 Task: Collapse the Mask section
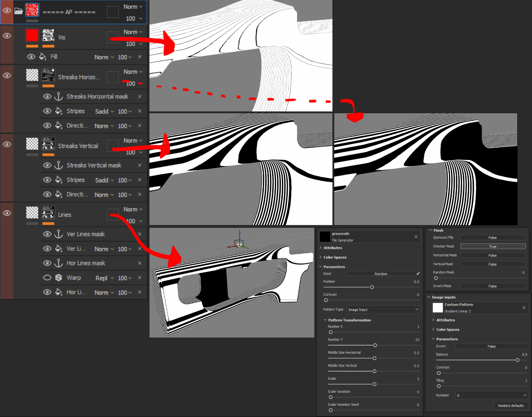(x=430, y=230)
